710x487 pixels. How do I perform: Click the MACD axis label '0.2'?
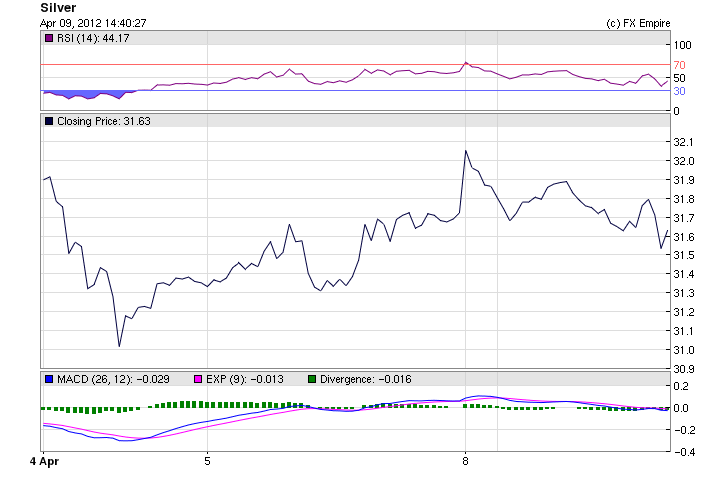coord(682,386)
